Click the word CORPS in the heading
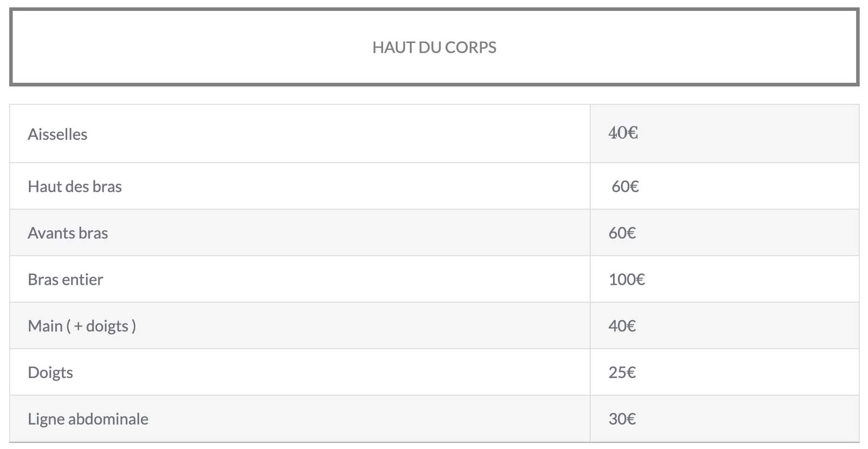The height and width of the screenshot is (449, 868). (470, 47)
